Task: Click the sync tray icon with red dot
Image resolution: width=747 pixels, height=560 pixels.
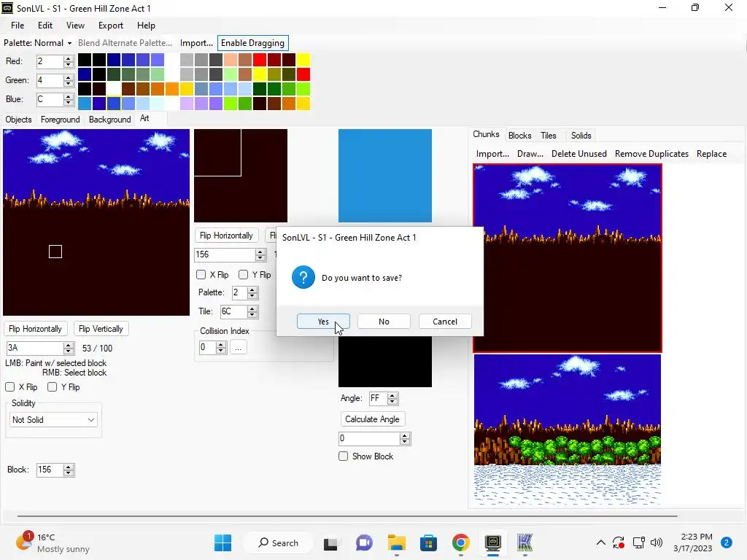Action: [x=619, y=542]
